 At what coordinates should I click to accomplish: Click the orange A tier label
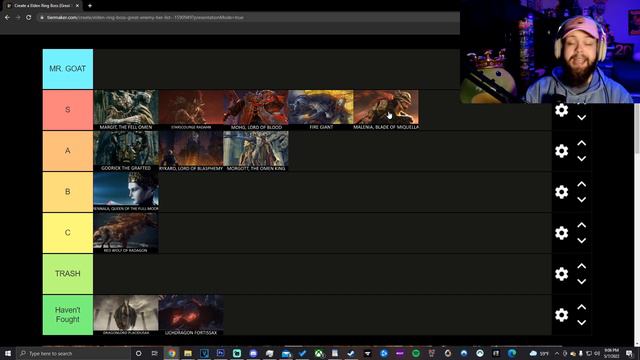[x=68, y=151]
